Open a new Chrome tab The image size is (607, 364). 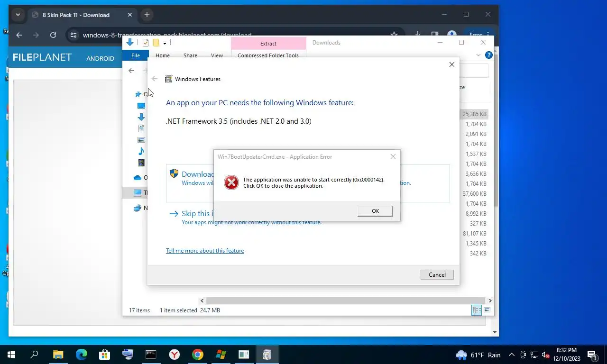point(147,15)
